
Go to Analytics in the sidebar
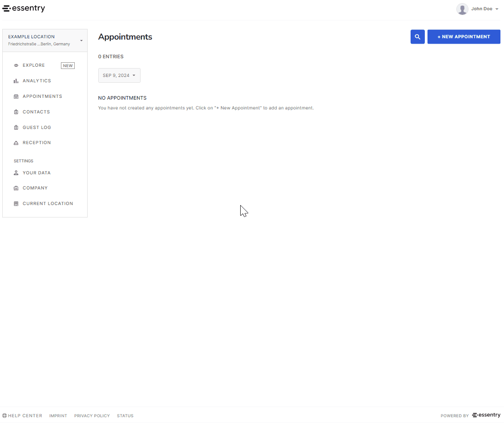point(36,81)
